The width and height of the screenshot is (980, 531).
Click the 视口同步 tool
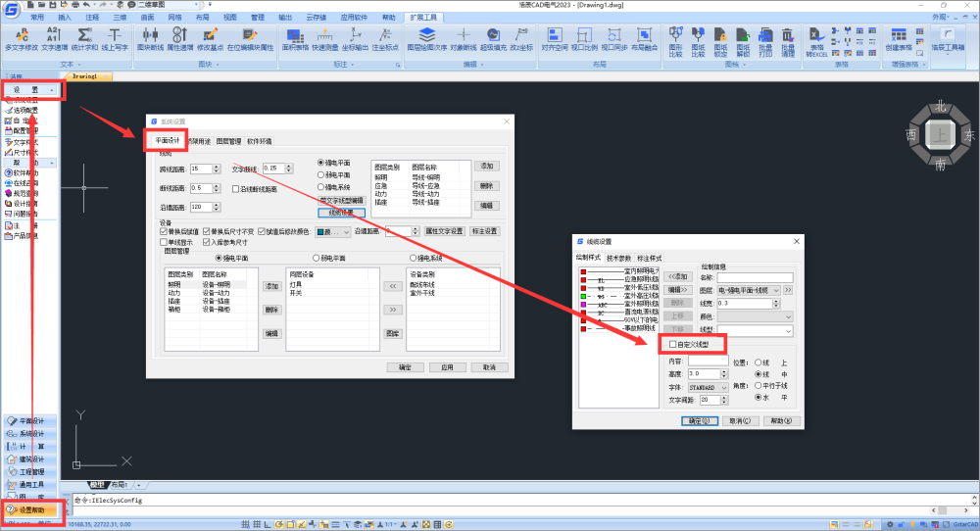pos(613,39)
